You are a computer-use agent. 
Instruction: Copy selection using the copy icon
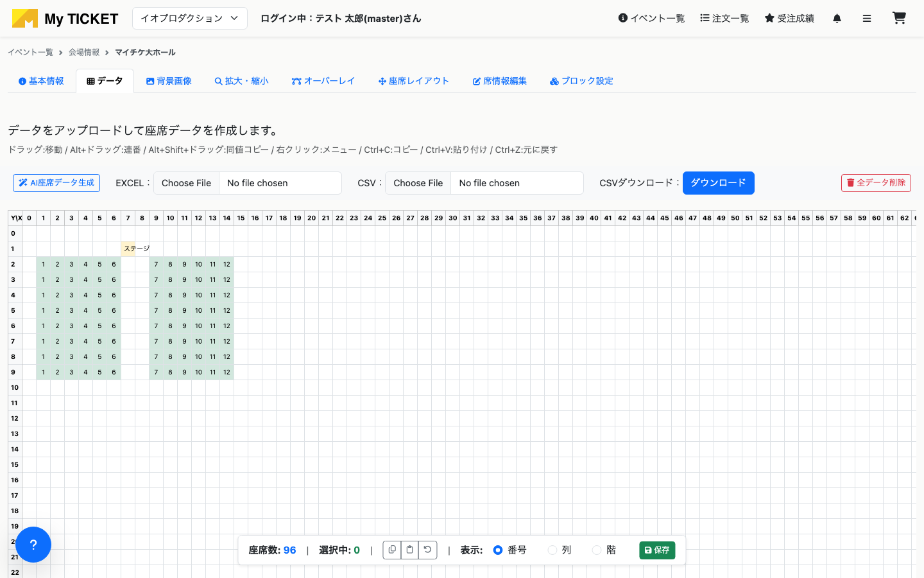(x=392, y=550)
